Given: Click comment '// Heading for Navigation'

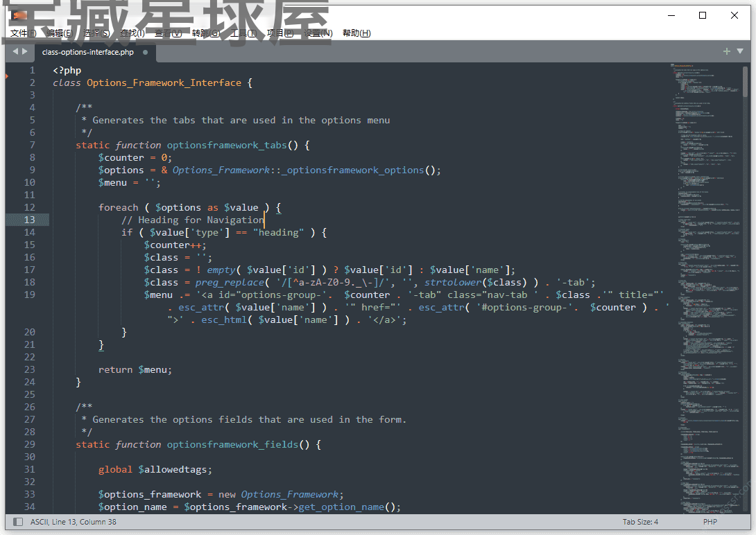Looking at the screenshot, I should (193, 220).
